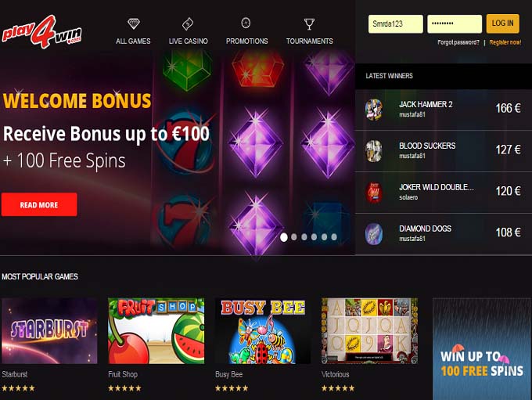Select the second banner carousel dot
532x400 pixels.
[x=294, y=237]
